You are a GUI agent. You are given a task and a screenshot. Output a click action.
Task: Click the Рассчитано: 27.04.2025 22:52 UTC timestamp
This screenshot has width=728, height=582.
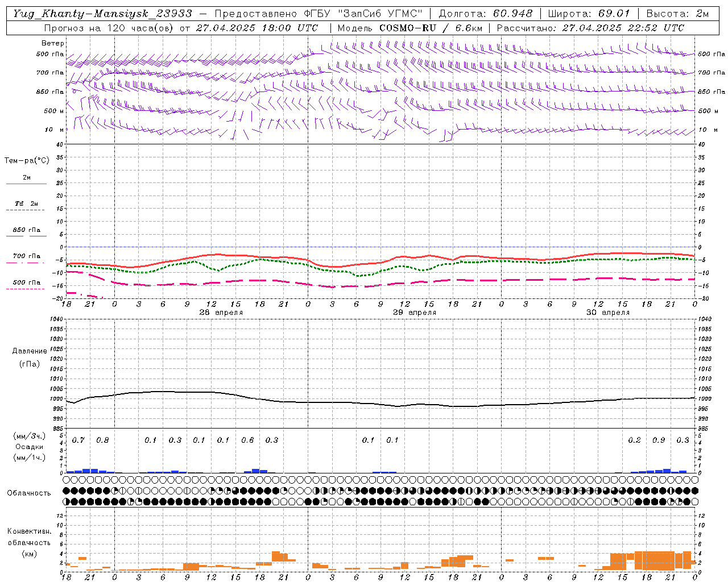click(590, 27)
